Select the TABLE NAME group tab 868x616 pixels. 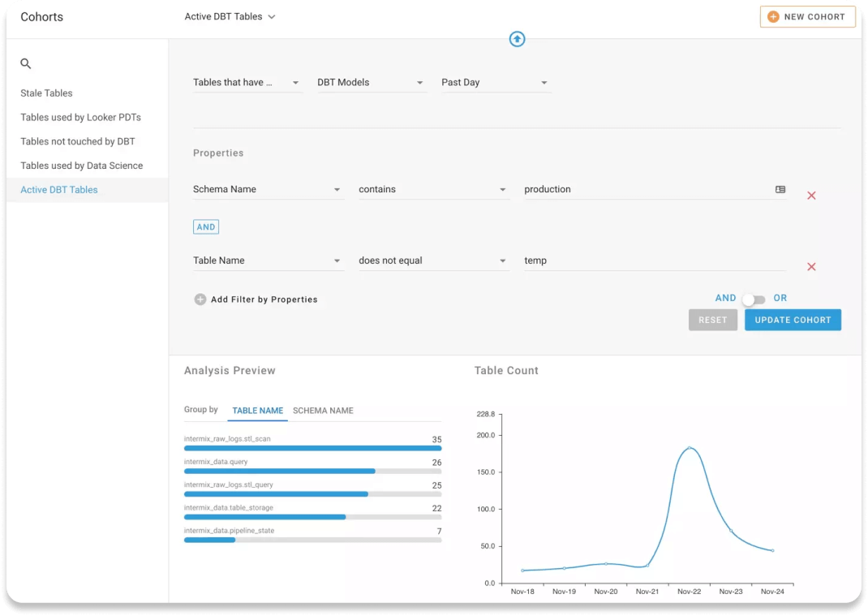coord(257,411)
